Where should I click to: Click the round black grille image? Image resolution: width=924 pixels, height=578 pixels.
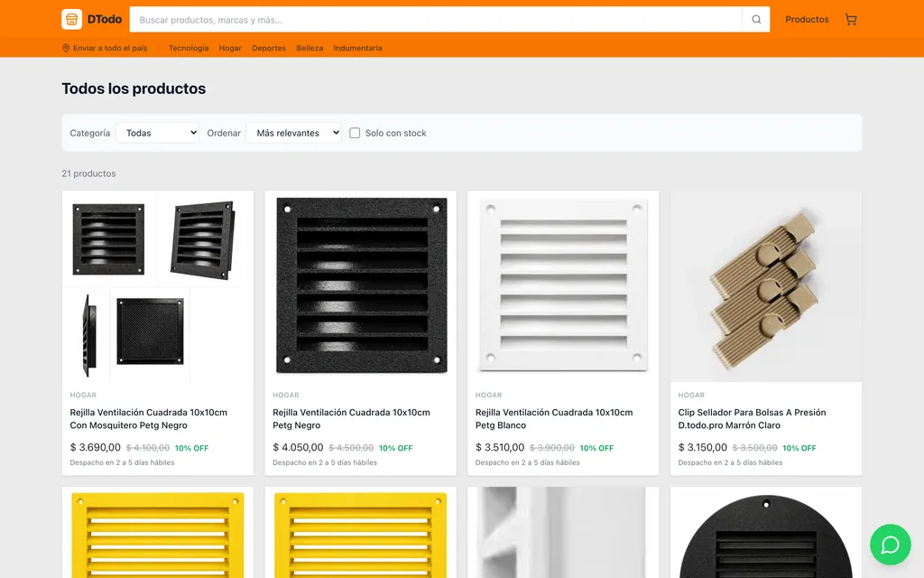766,533
